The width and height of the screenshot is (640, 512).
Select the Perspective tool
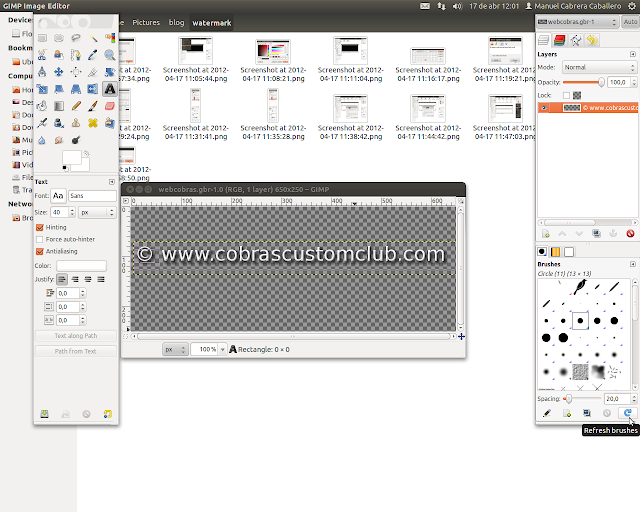coord(76,89)
